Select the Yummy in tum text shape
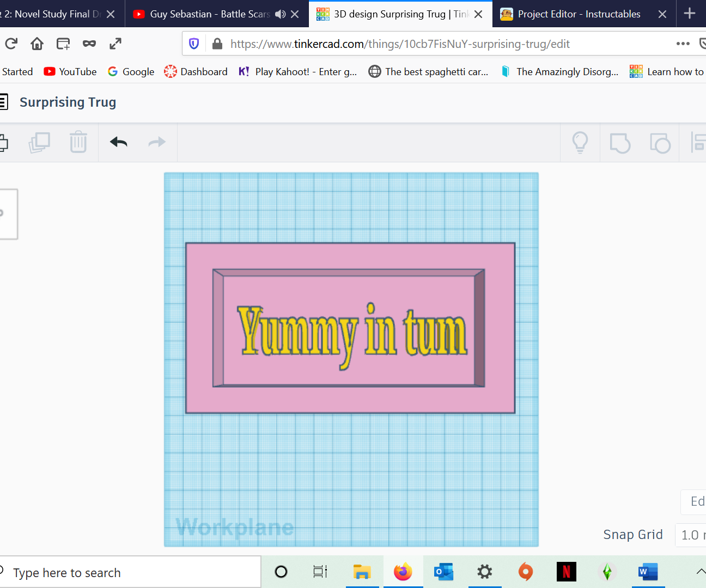This screenshot has height=588, width=706. pyautogui.click(x=352, y=336)
